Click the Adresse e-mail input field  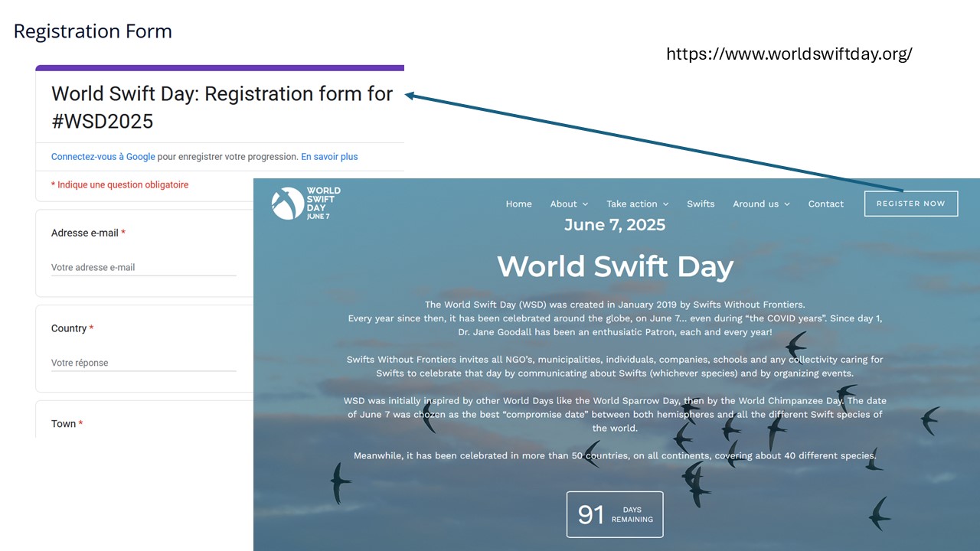[x=144, y=268]
